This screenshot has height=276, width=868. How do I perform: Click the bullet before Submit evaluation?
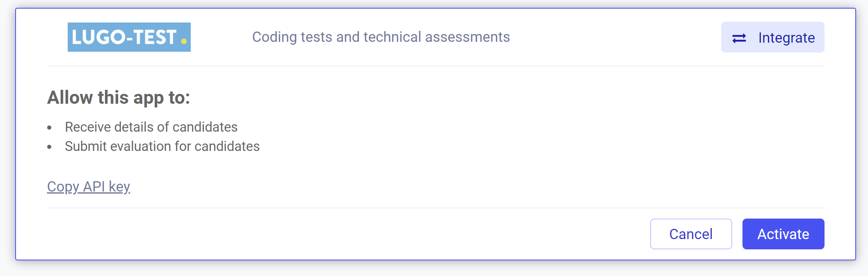tap(49, 147)
